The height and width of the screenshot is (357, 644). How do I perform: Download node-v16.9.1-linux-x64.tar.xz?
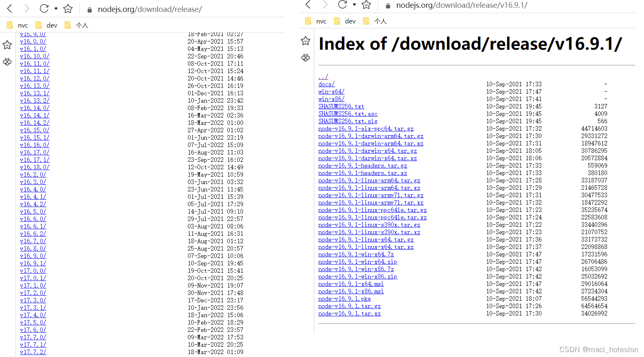366,247
